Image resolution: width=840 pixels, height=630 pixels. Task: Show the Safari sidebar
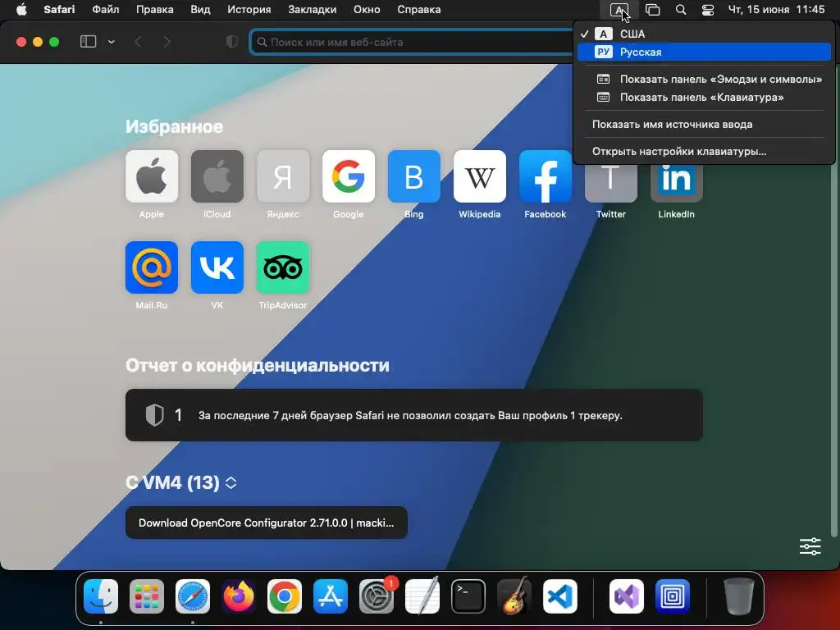tap(88, 42)
